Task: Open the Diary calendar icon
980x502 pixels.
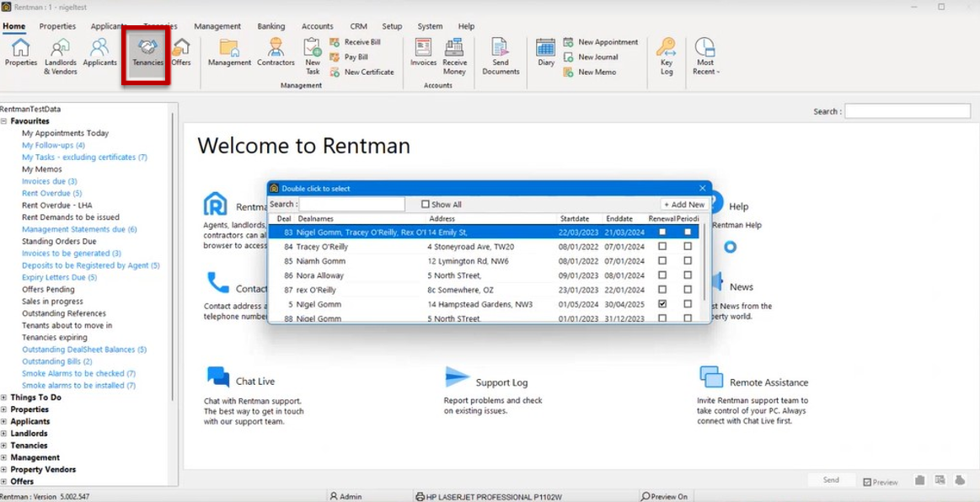Action: (546, 47)
